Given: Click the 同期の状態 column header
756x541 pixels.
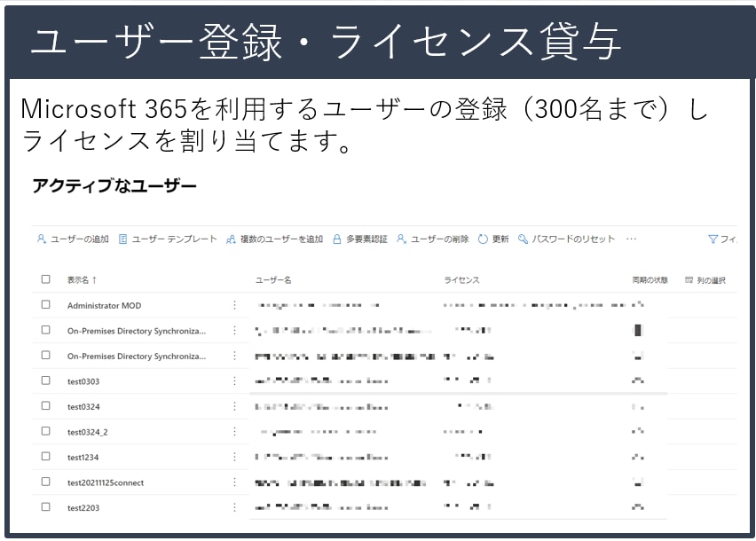Looking at the screenshot, I should pos(650,280).
